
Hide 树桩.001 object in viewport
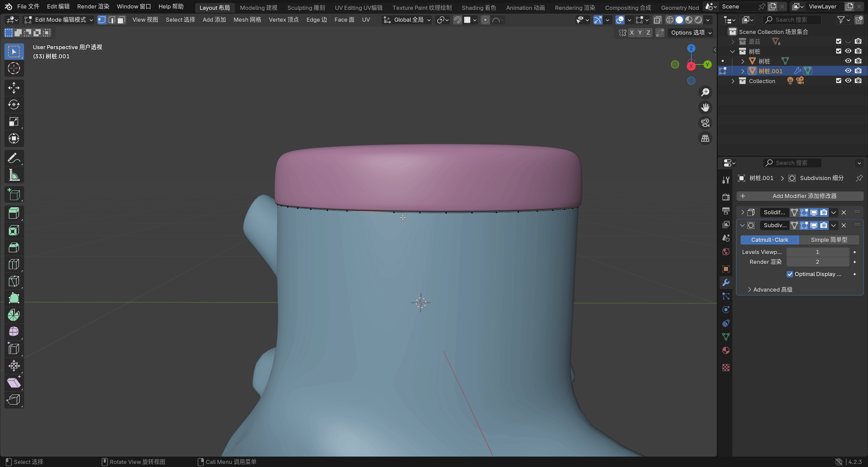(848, 71)
